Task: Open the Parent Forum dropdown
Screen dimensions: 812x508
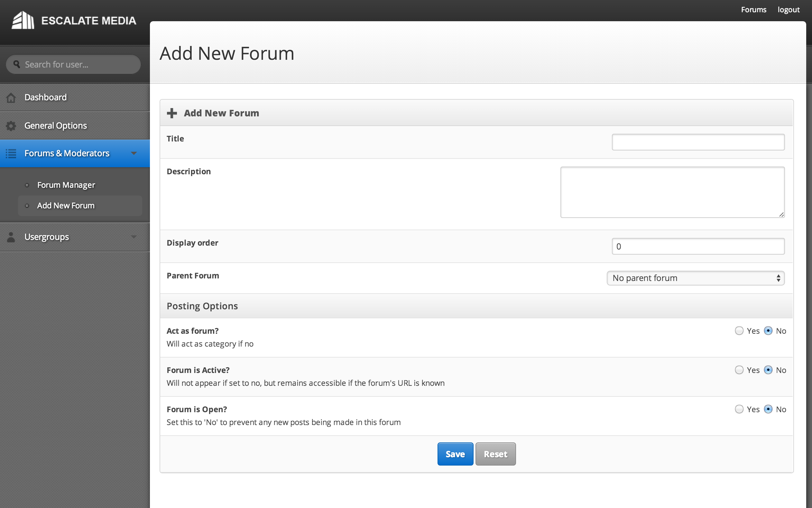Action: 695,278
